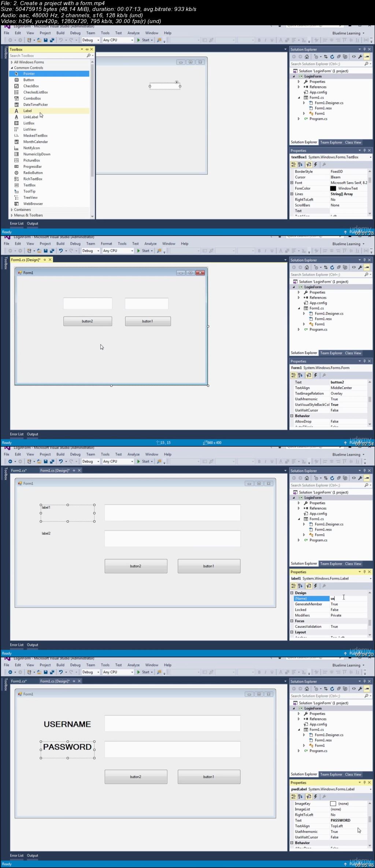Open the Format menu

coord(107,244)
